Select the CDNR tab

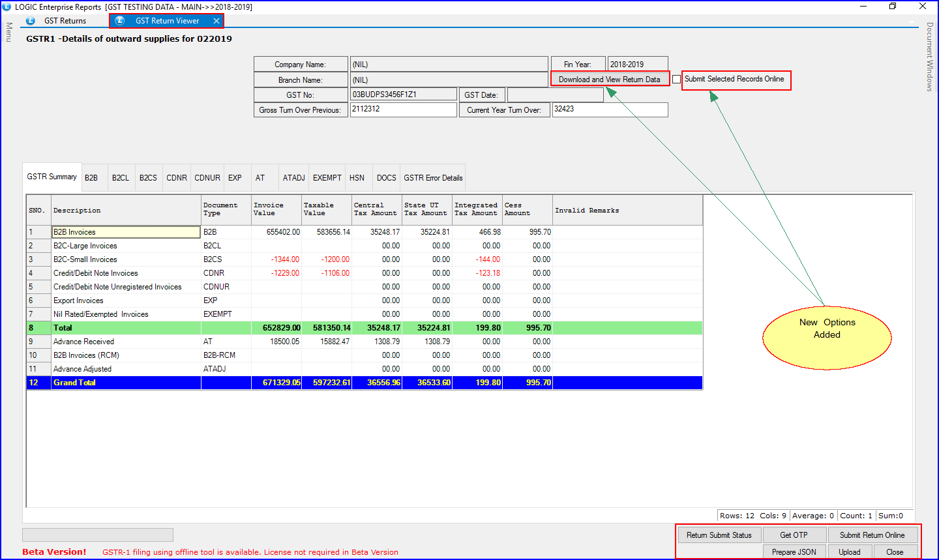pos(177,178)
